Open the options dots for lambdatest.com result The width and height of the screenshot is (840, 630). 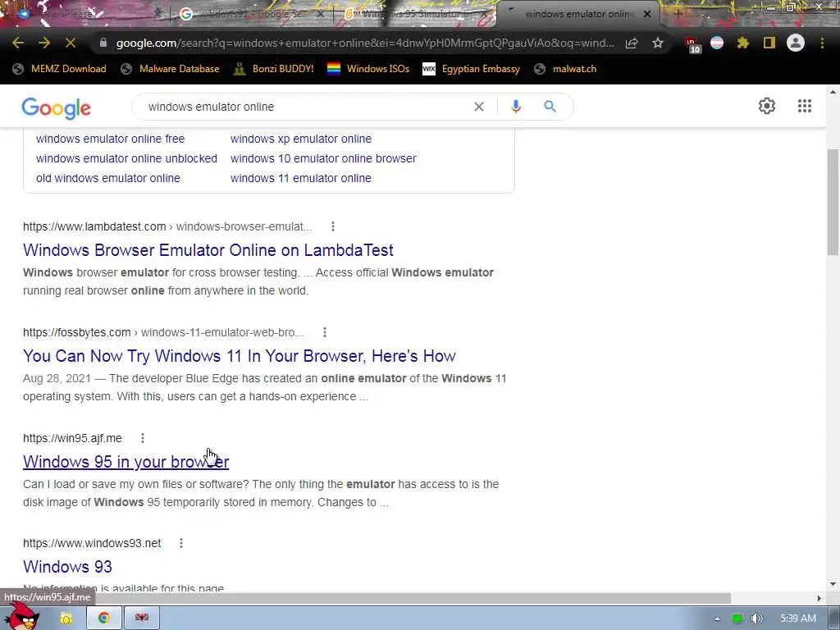(333, 226)
